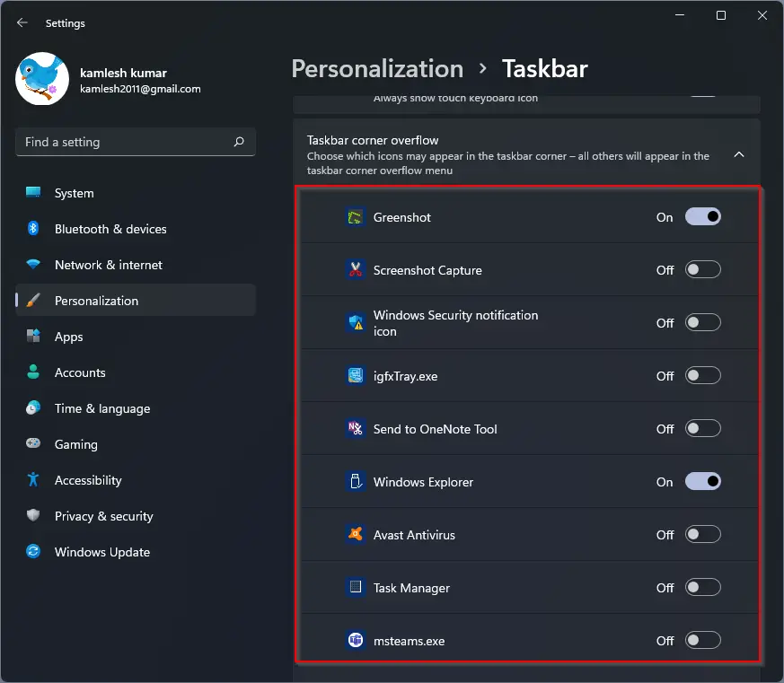Click the kamlesh2011@gmail.com email address

[140, 89]
